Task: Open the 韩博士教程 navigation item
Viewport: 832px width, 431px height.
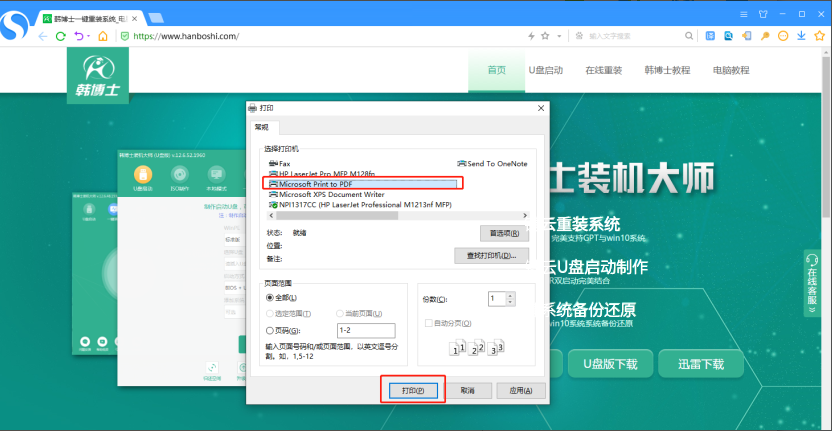Action: [x=667, y=70]
